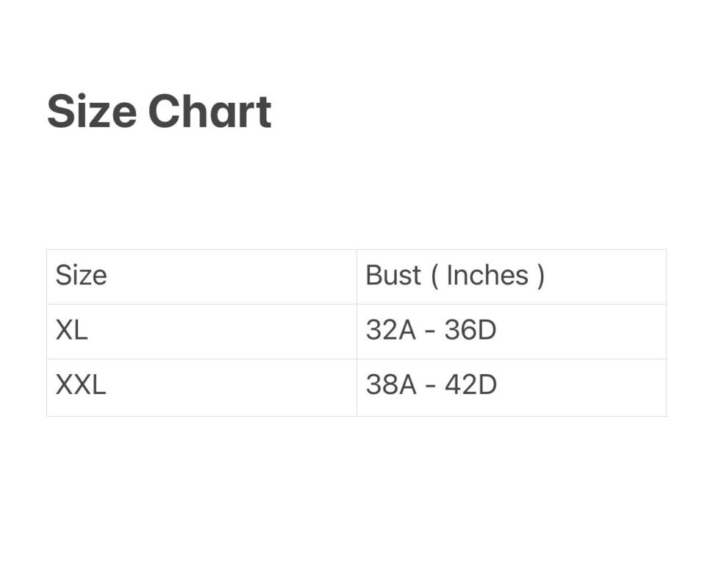Click the word "Bust" in table header
713x588 pixels.
[x=393, y=276]
